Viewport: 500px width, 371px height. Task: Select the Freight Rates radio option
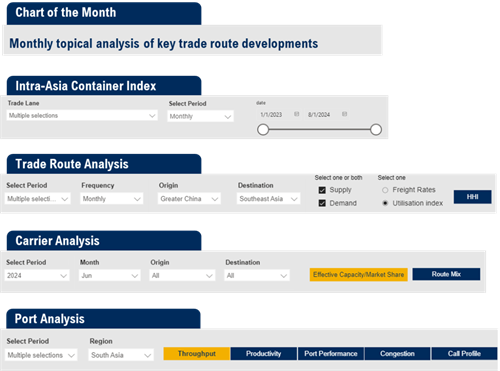tap(385, 190)
